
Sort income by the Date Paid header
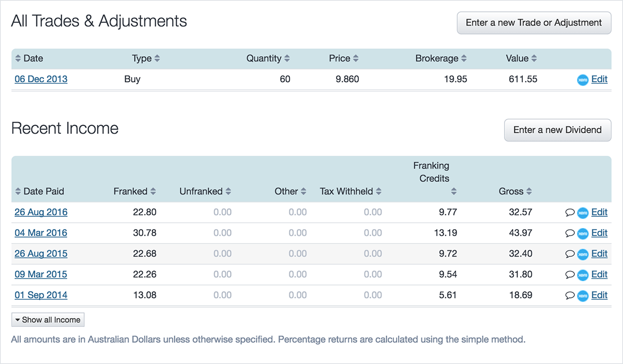39,191
